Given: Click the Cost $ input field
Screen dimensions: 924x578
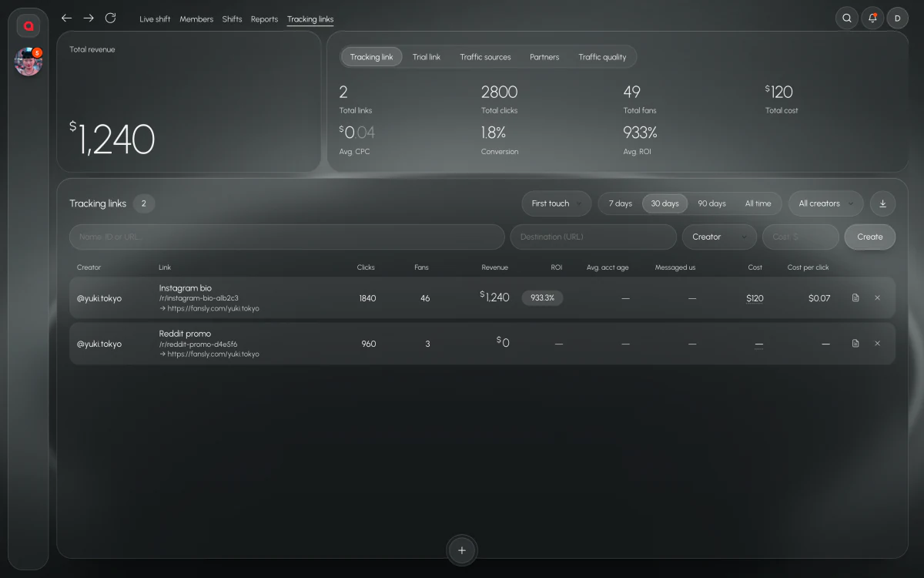Looking at the screenshot, I should tap(801, 237).
